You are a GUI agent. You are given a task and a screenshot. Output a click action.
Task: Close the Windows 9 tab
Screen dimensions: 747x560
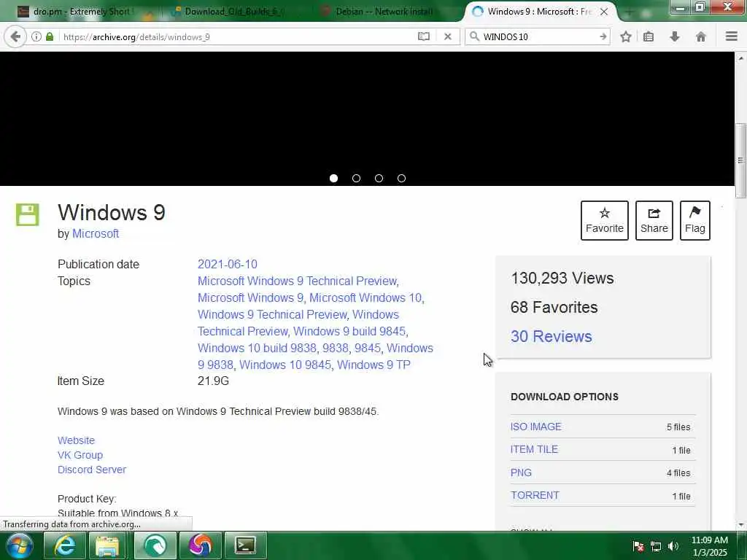[x=603, y=12]
